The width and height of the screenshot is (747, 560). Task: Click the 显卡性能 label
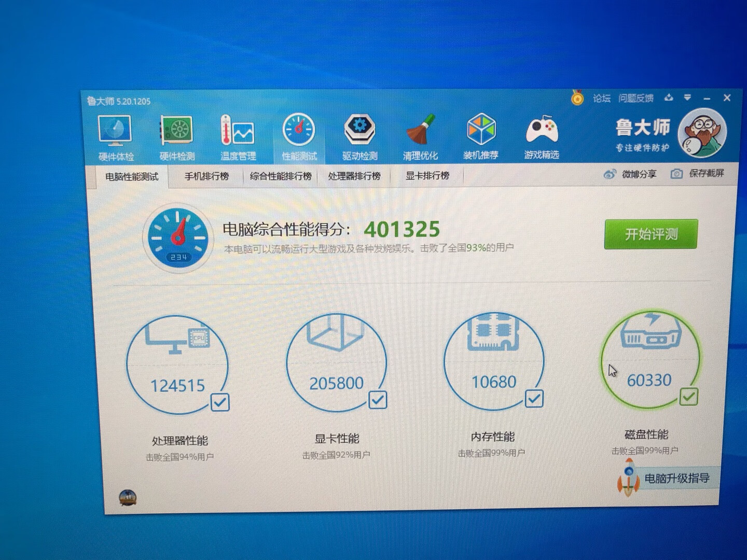[337, 439]
